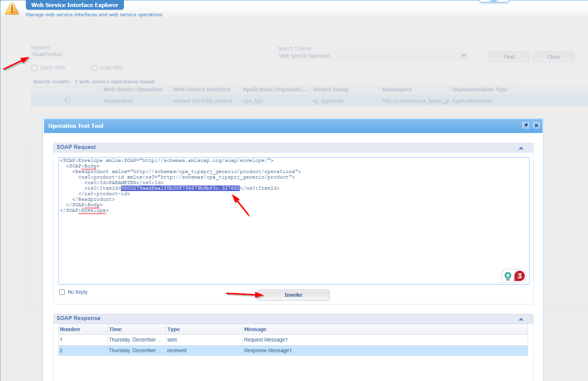Close the Operation Test Tool panel
This screenshot has width=588, height=381.
pyautogui.click(x=536, y=125)
